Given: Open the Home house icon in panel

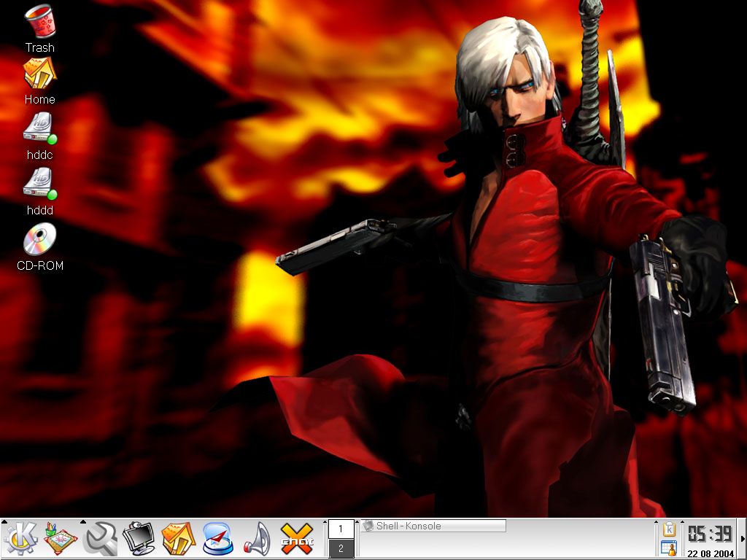Looking at the screenshot, I should pyautogui.click(x=178, y=539).
